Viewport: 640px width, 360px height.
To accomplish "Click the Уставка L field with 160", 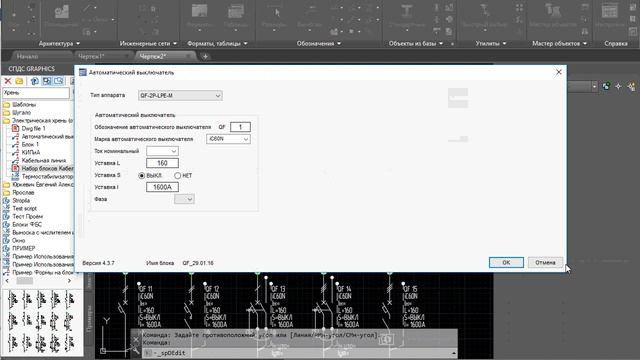I will (162, 163).
